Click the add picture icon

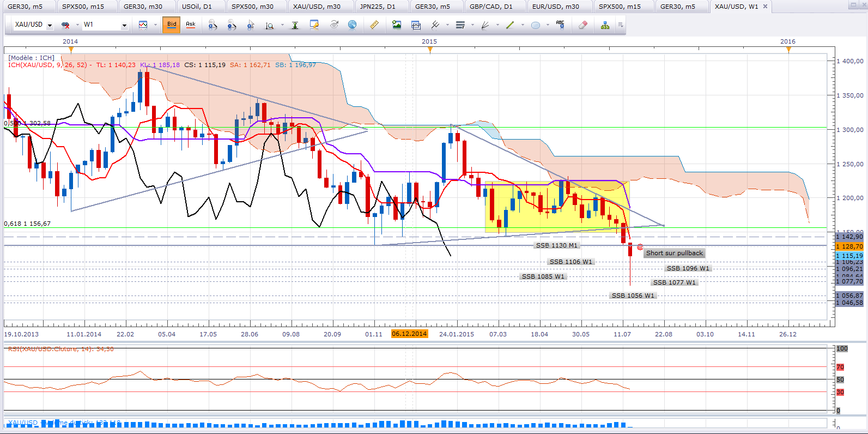pos(397,25)
